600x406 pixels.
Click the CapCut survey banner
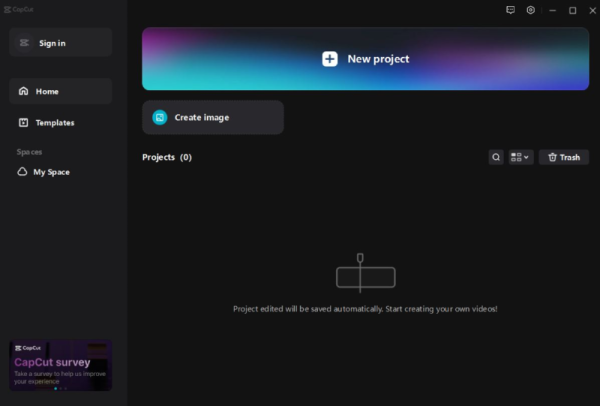point(60,363)
